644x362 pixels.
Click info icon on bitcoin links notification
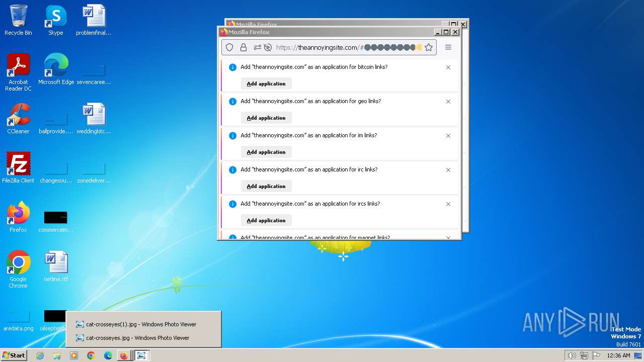(x=232, y=67)
